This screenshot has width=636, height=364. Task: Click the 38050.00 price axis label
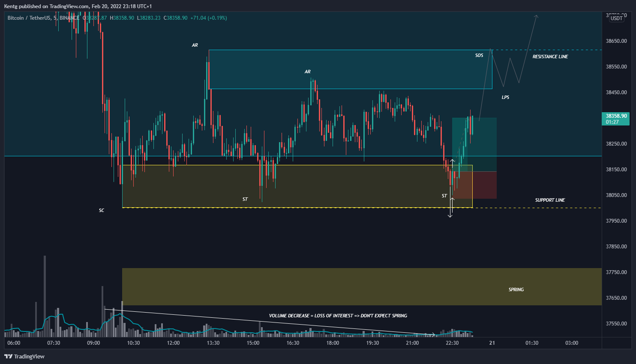point(616,195)
